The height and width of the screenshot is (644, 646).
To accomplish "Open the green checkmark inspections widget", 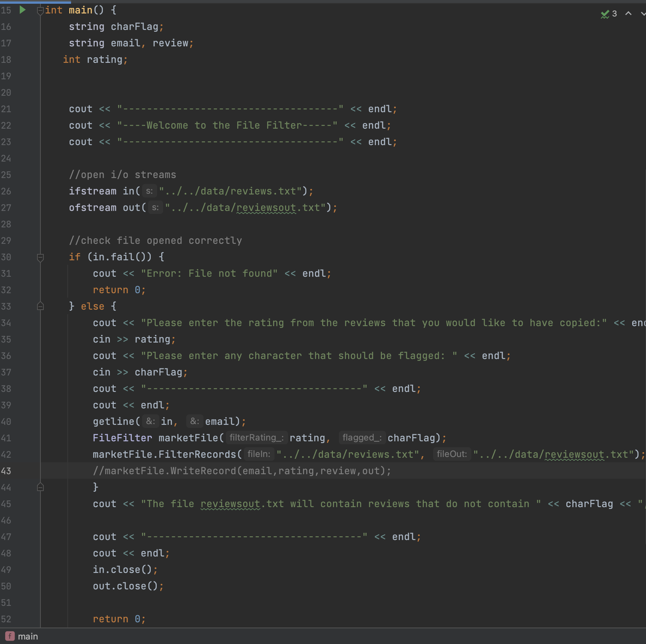I will pos(605,14).
